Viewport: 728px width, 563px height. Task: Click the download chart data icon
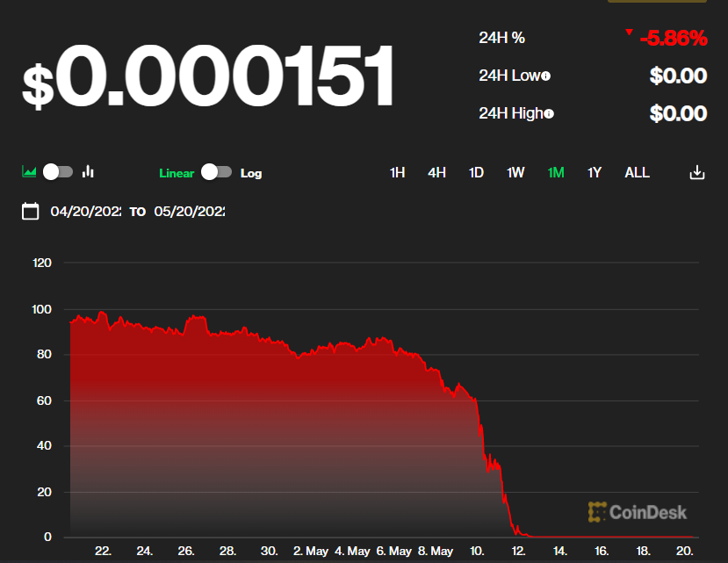696,172
